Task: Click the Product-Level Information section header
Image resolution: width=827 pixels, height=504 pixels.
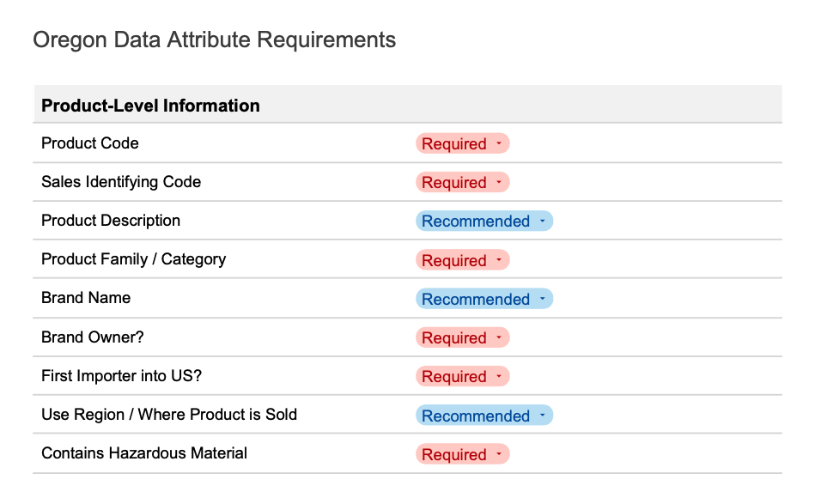Action: tap(150, 106)
